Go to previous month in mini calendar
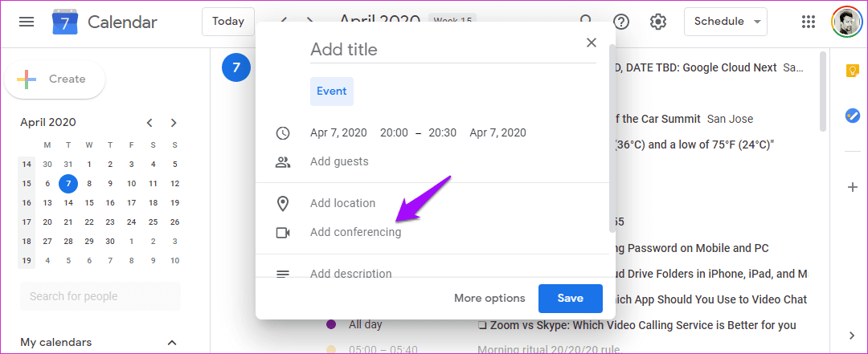 (x=149, y=123)
